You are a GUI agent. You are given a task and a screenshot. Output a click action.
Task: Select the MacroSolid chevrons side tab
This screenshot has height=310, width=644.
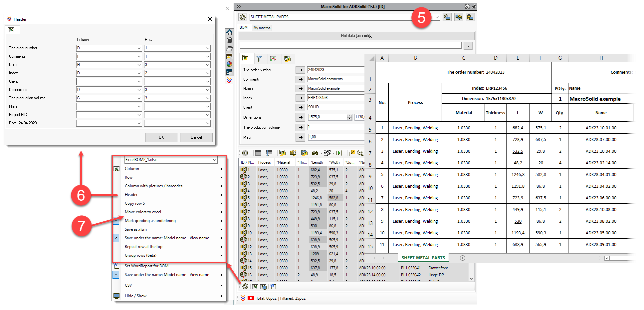(229, 80)
